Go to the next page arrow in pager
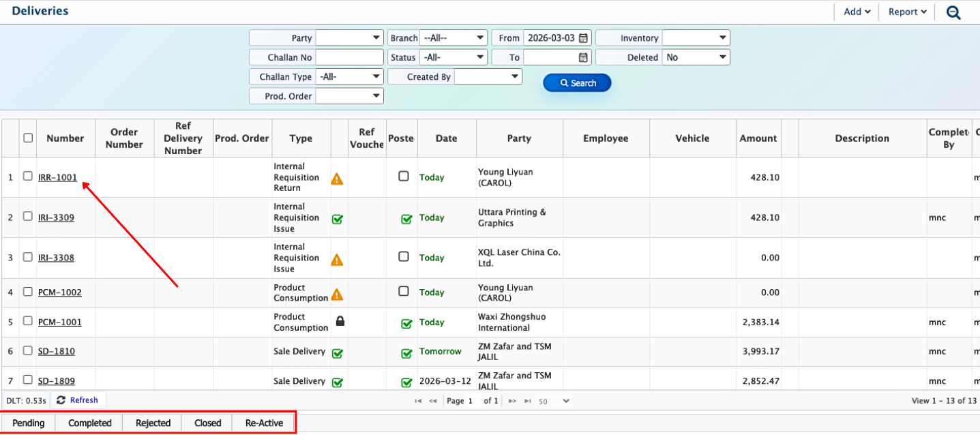The image size is (980, 435). 512,401
